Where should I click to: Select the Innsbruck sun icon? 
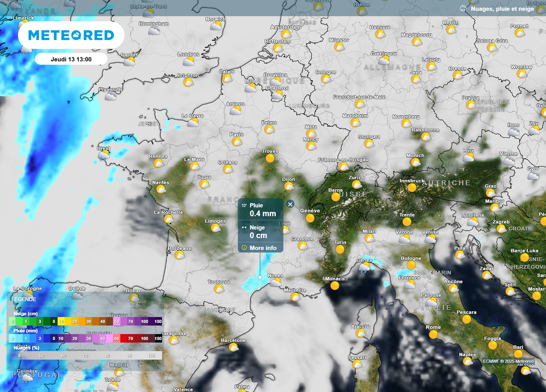click(412, 187)
